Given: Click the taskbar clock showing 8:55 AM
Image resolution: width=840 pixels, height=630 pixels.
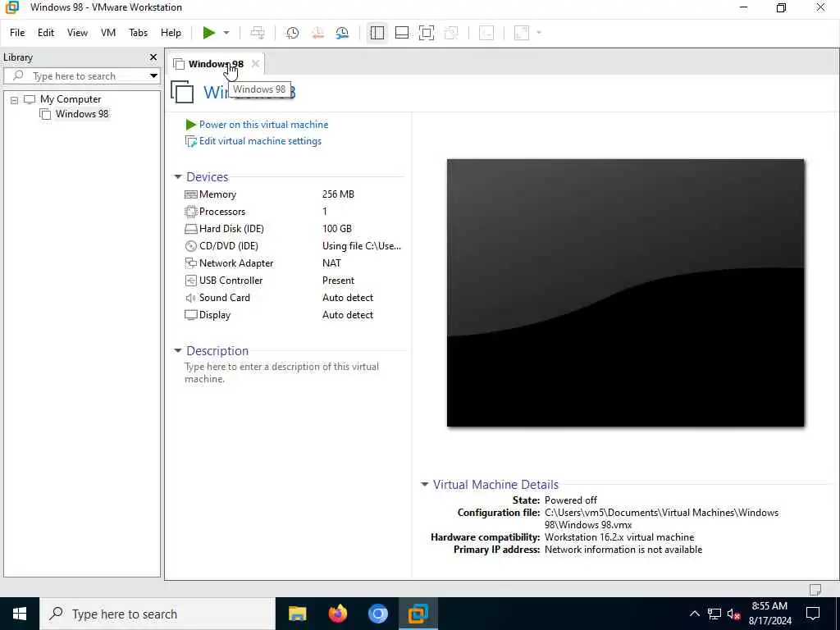Looking at the screenshot, I should tap(769, 614).
